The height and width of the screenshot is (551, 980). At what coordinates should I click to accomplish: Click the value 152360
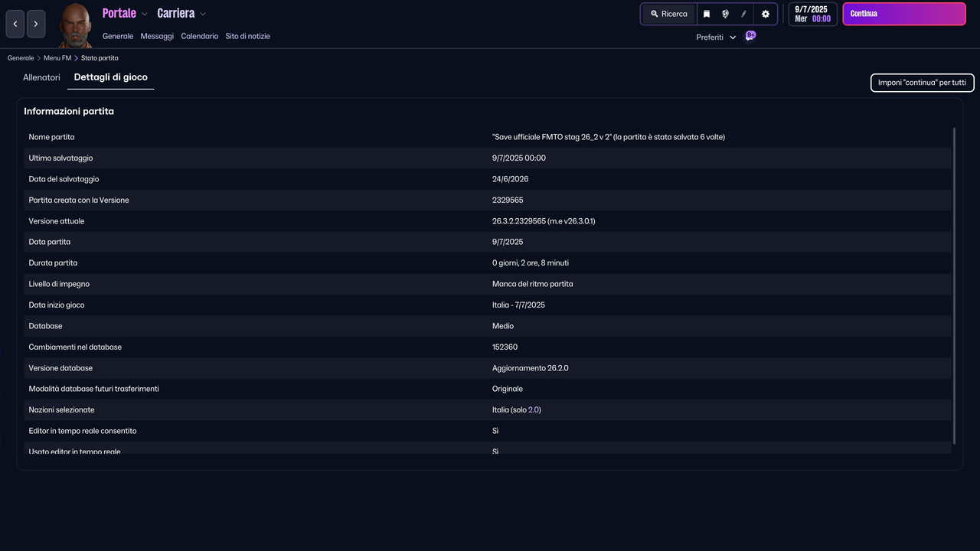(505, 347)
